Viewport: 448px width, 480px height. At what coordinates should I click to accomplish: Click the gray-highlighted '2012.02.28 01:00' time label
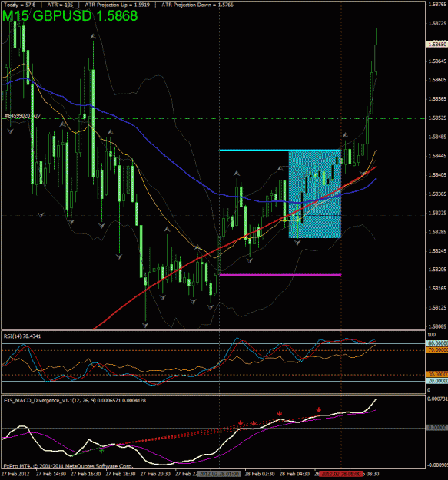(x=219, y=474)
